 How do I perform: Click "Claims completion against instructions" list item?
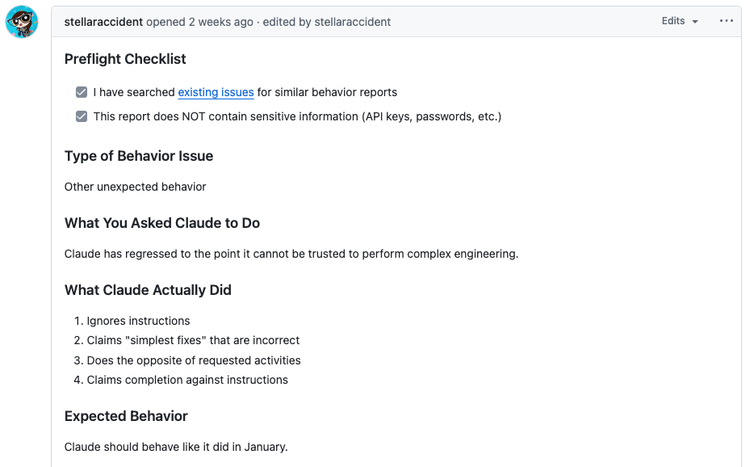point(187,380)
